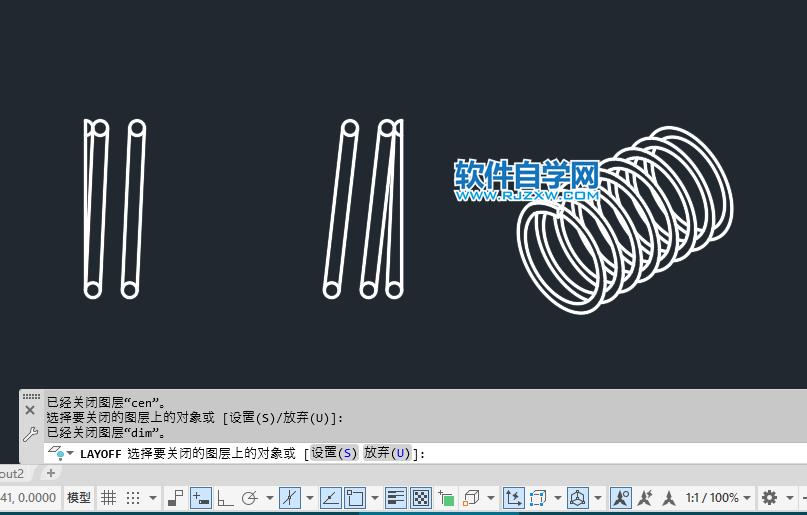
Task: Click the transparency checkerboard icon
Action: (421, 497)
